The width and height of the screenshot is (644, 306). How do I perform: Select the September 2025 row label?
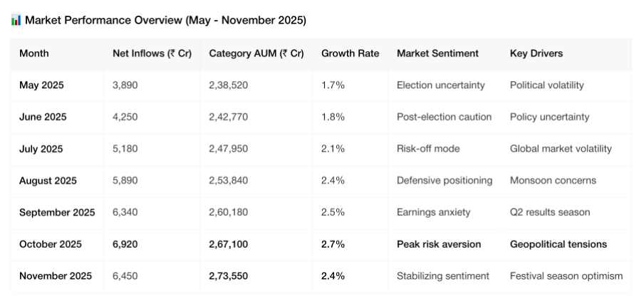[x=57, y=213]
